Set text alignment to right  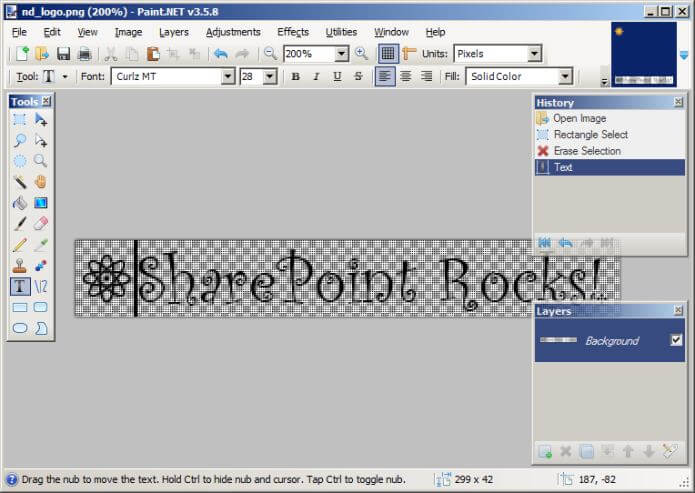426,76
